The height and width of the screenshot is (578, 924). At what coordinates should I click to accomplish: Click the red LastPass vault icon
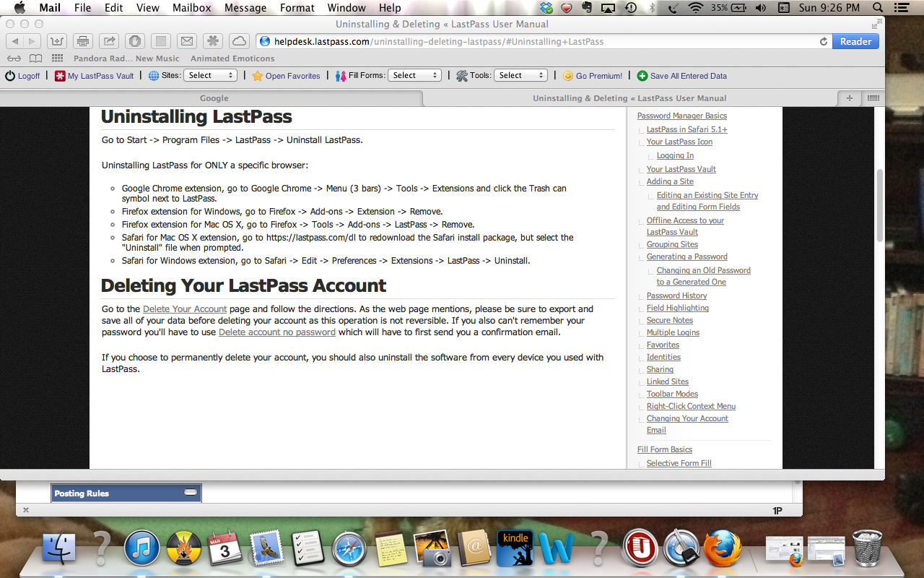pos(61,75)
